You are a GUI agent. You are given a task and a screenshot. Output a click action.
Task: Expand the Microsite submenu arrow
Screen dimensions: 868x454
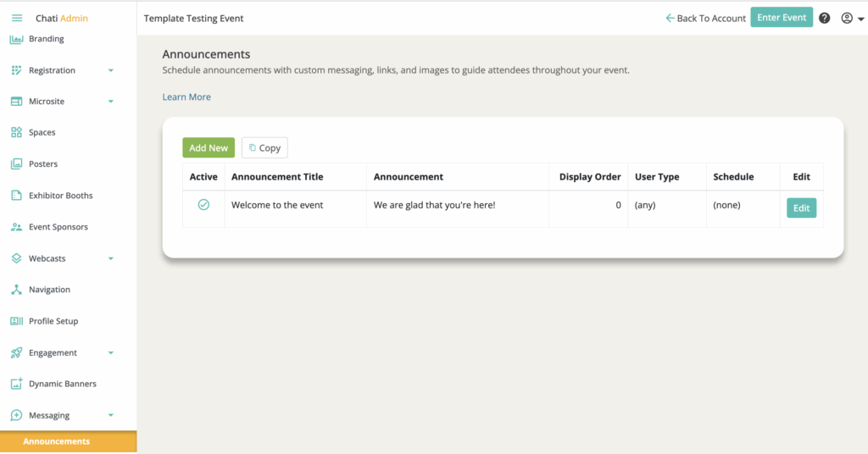tap(111, 102)
